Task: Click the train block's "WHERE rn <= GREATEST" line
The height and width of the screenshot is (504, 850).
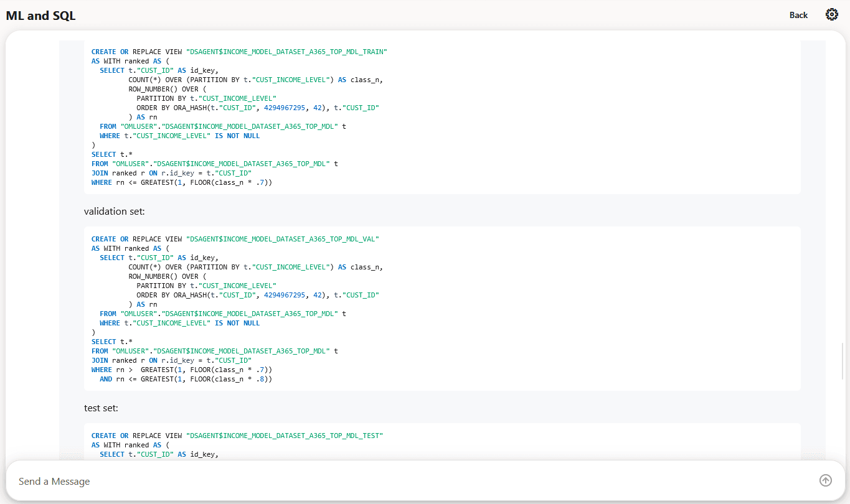Action: (x=182, y=182)
